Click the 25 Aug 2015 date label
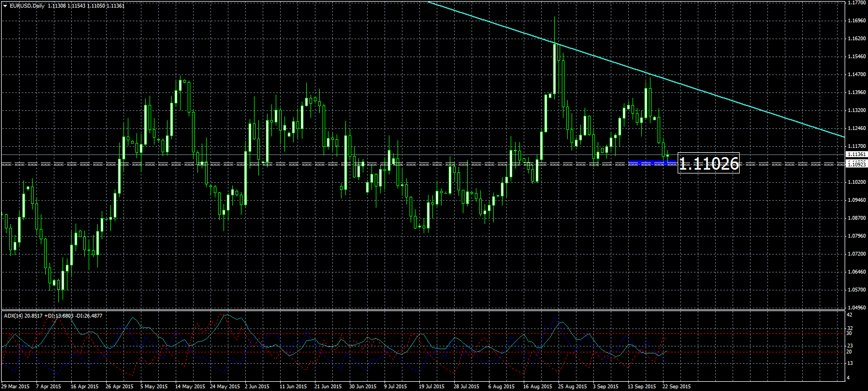The width and height of the screenshot is (868, 391). pos(573,387)
